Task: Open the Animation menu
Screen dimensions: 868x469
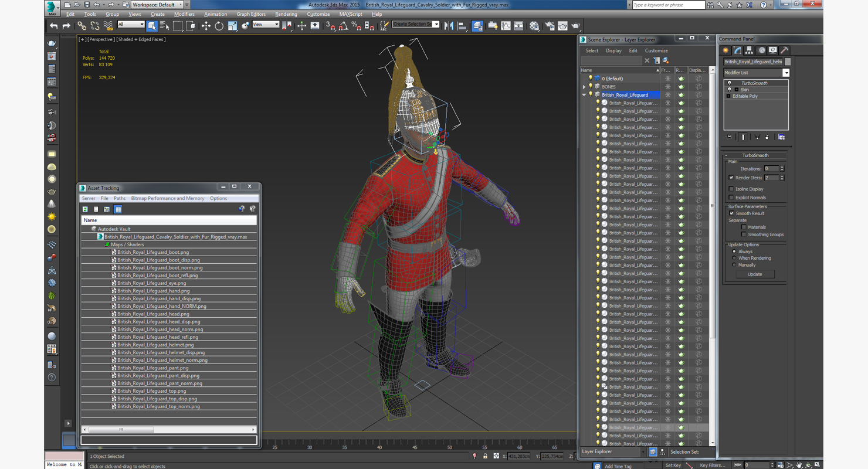Action: (215, 14)
